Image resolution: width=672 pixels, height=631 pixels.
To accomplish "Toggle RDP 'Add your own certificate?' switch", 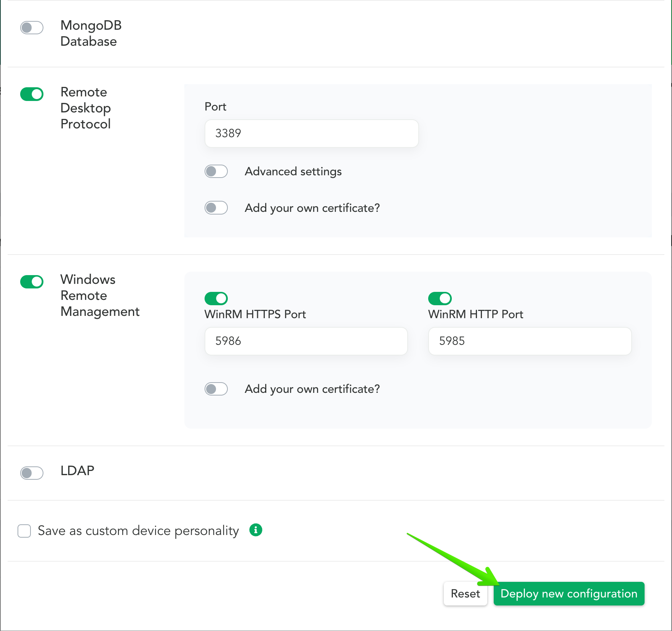I will click(x=216, y=208).
